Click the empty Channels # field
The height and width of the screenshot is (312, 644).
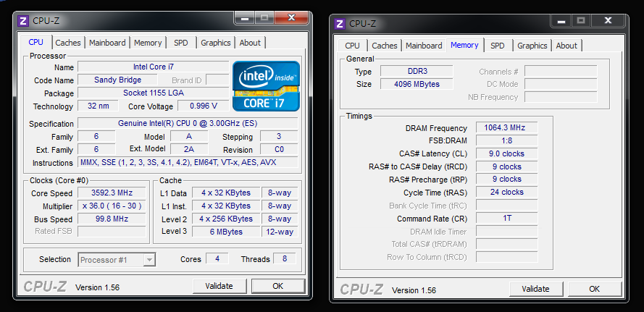[x=561, y=71]
